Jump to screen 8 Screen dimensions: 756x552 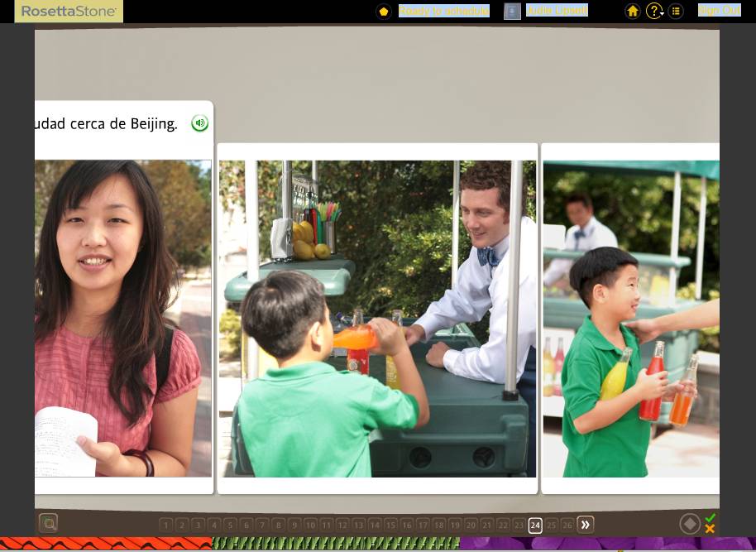point(278,525)
